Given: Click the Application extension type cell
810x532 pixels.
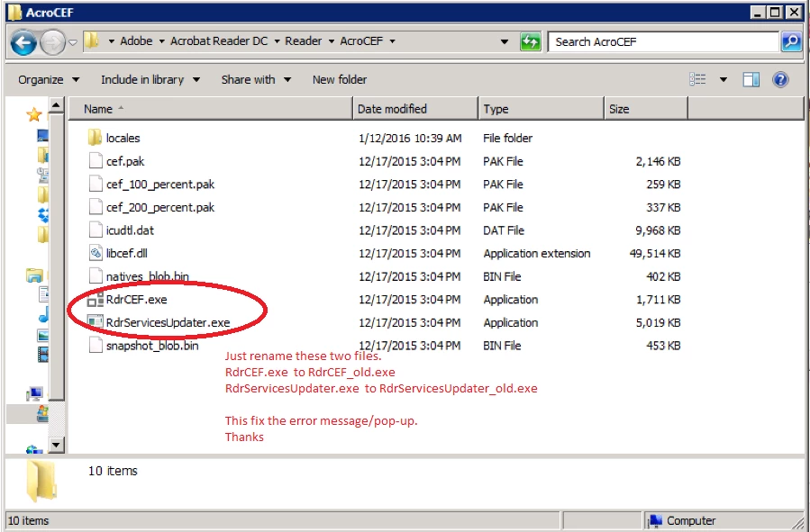Looking at the screenshot, I should tap(537, 253).
